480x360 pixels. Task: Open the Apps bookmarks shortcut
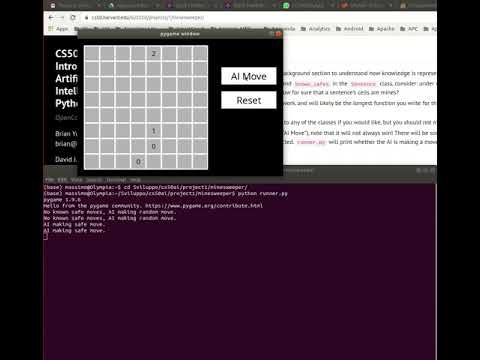click(x=59, y=29)
